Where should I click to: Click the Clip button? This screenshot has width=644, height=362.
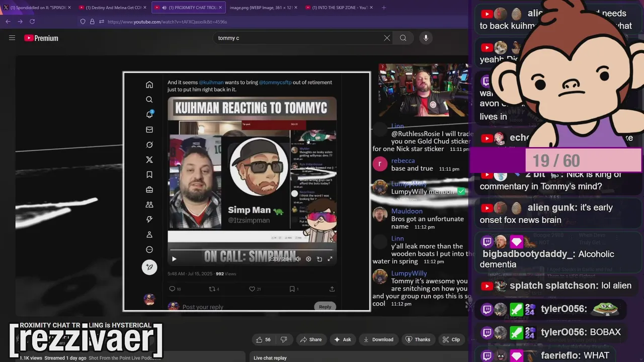point(451,339)
